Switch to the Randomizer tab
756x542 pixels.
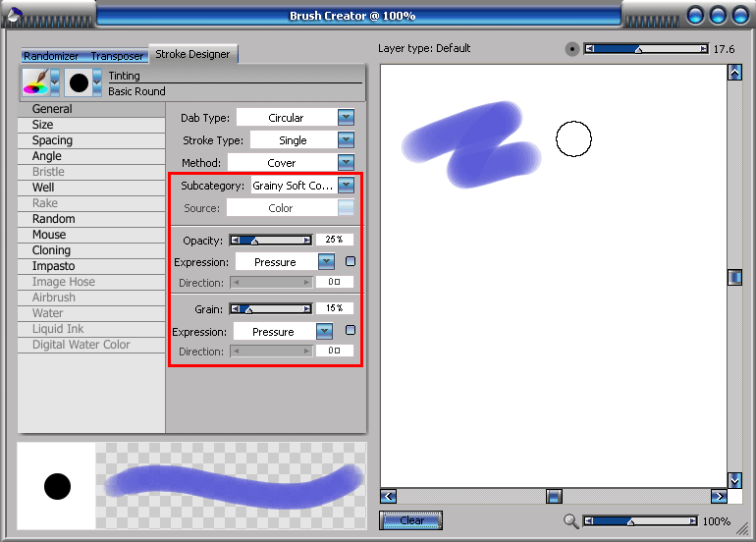click(x=51, y=56)
